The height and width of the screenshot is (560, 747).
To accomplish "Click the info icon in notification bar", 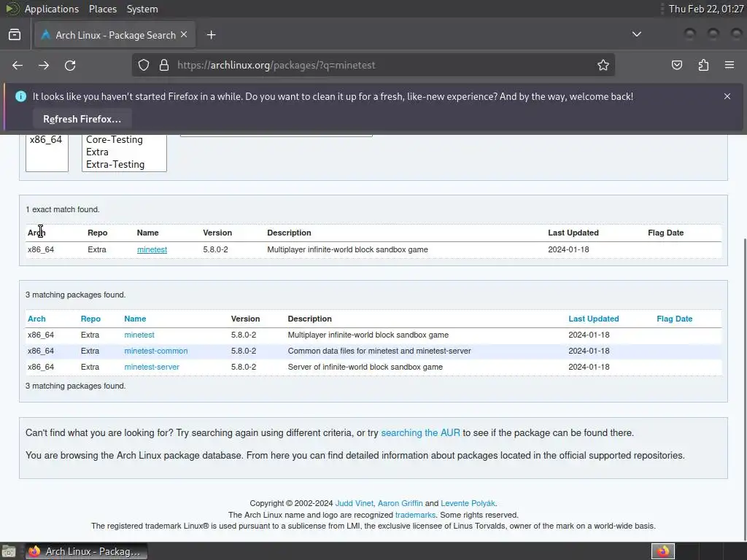I will [x=20, y=96].
